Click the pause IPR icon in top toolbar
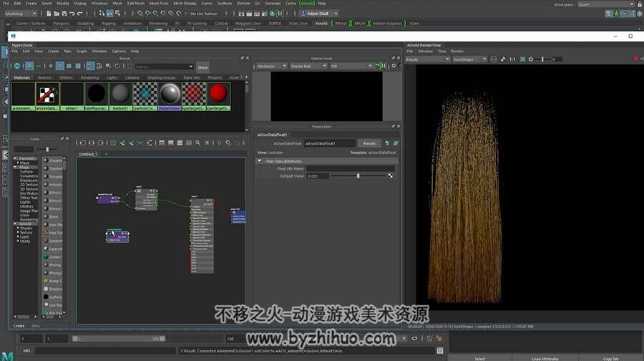This screenshot has height=361, width=644. coord(280,14)
